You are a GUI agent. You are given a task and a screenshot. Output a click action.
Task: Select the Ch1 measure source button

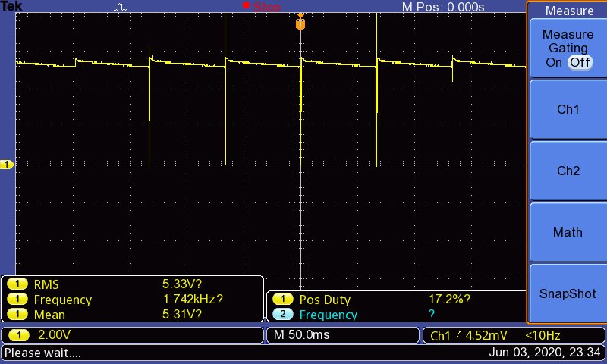pos(568,109)
